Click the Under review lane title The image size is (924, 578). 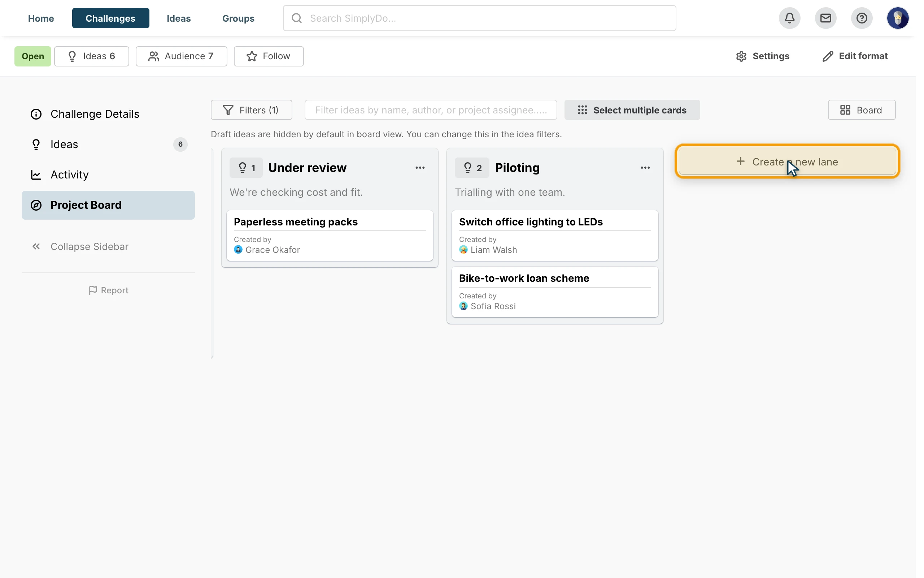coord(308,167)
